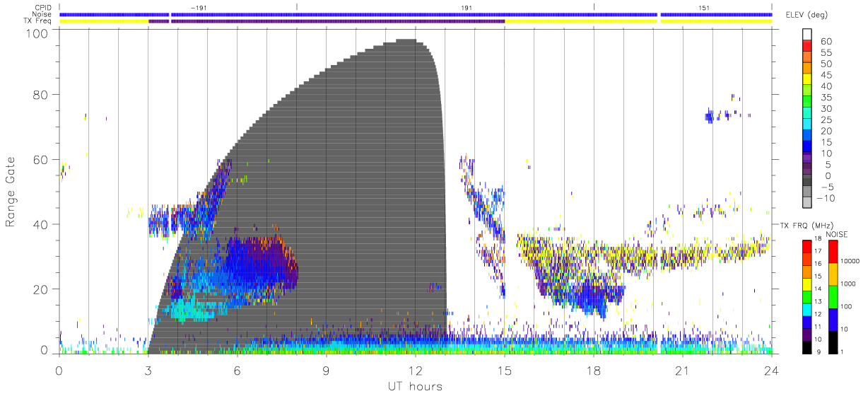This screenshot has height=401, width=868.
Task: Click the '-10' label on the ELEV colorbar
Action: pos(825,199)
